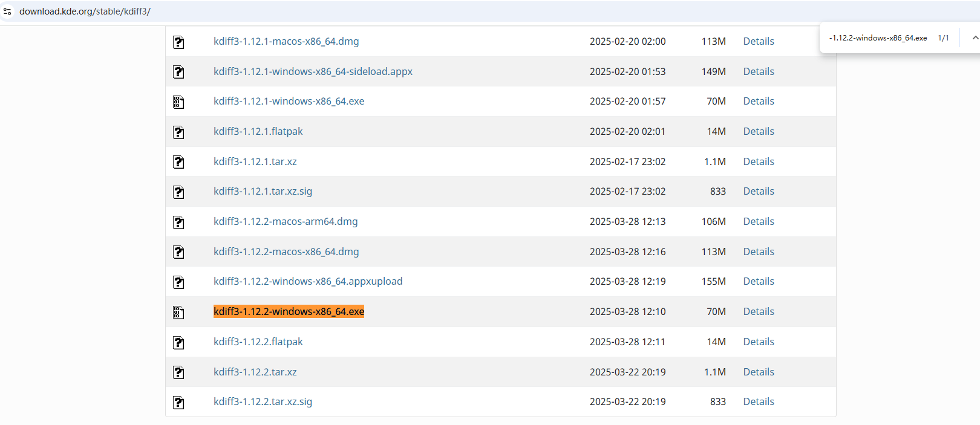Image resolution: width=980 pixels, height=425 pixels.
Task: Click date 2025-02-20 01:57 of 1.12.1 exe
Action: 627,101
